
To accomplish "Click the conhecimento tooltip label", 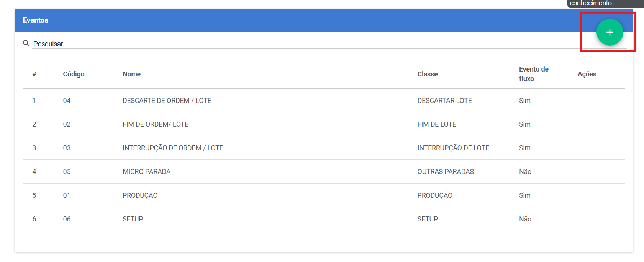I will coord(591,3).
